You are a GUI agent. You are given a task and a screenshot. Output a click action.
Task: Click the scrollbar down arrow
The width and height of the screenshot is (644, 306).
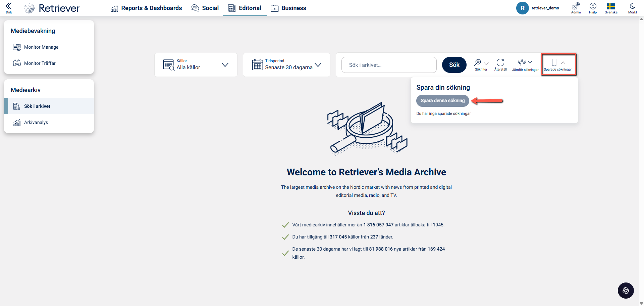coord(641,303)
